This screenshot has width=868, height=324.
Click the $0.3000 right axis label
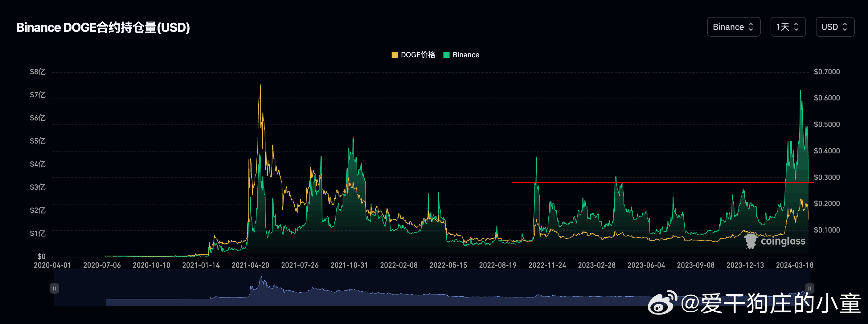tap(827, 177)
